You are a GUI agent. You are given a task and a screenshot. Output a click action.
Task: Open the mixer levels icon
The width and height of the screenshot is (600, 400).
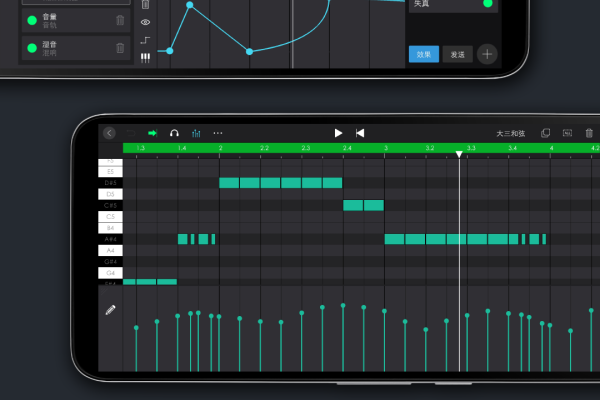tap(196, 133)
